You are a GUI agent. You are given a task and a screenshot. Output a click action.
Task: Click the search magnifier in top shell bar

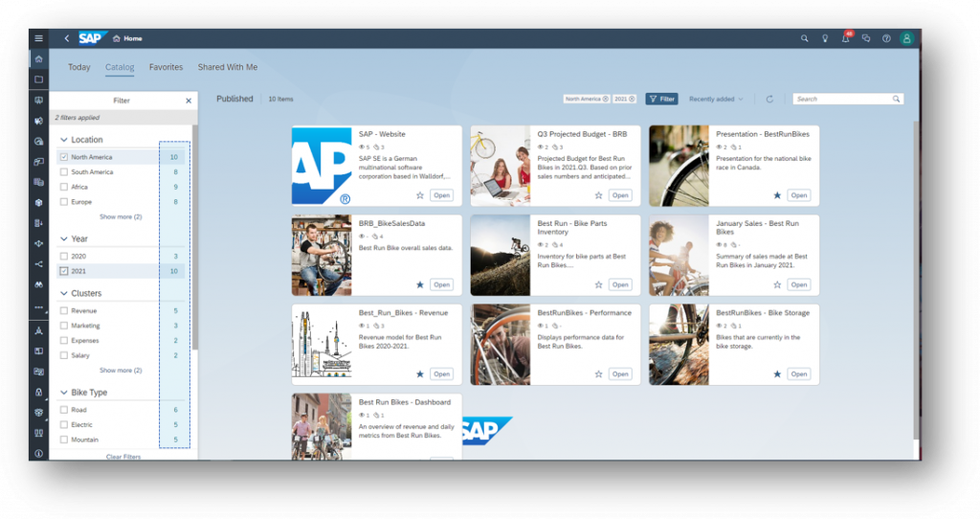(804, 38)
